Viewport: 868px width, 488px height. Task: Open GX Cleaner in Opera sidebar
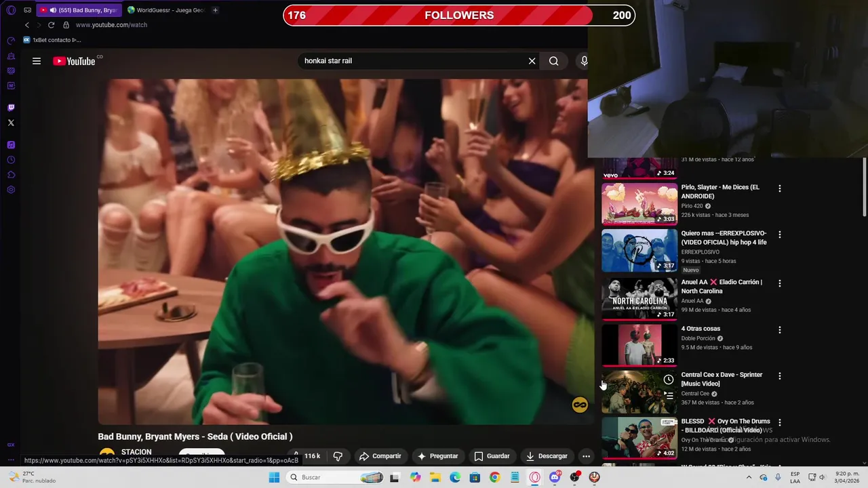(x=11, y=56)
